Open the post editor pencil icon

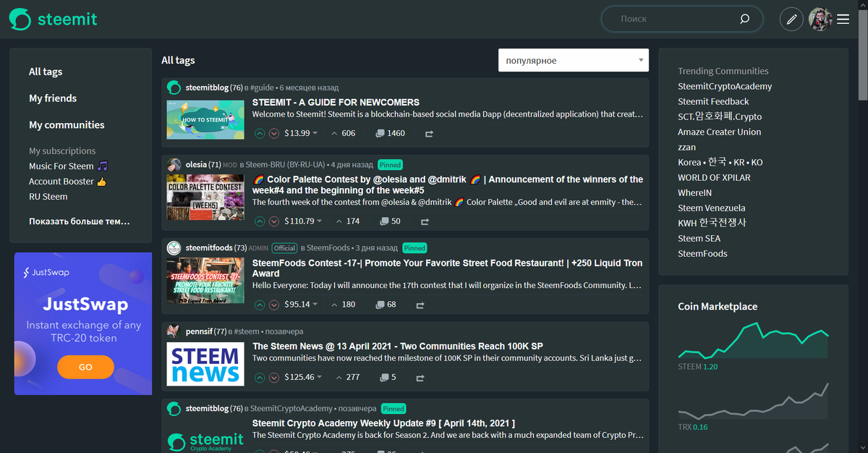pos(791,19)
